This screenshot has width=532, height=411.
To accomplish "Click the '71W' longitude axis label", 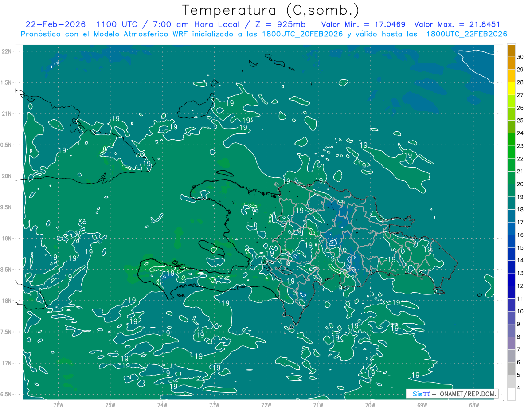I will tap(318, 405).
